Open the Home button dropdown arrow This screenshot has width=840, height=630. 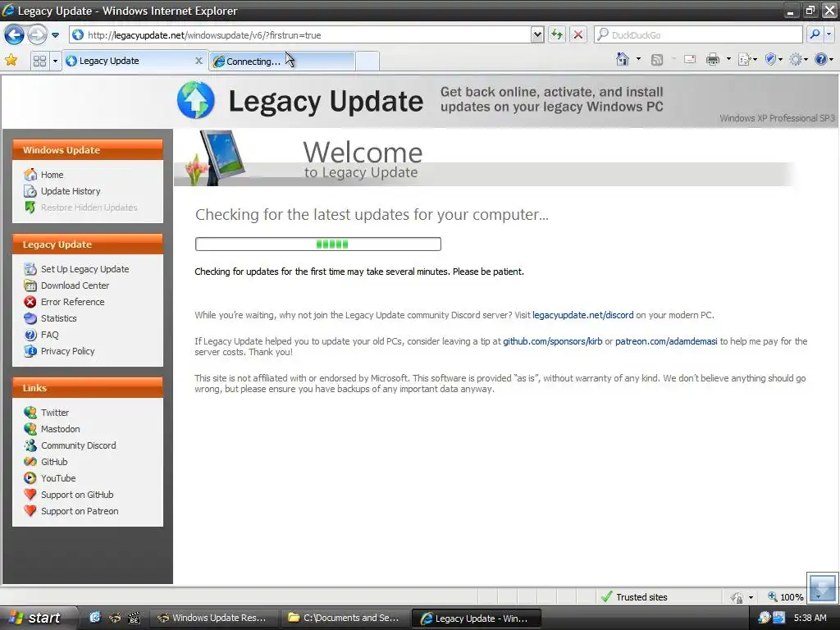pos(638,59)
